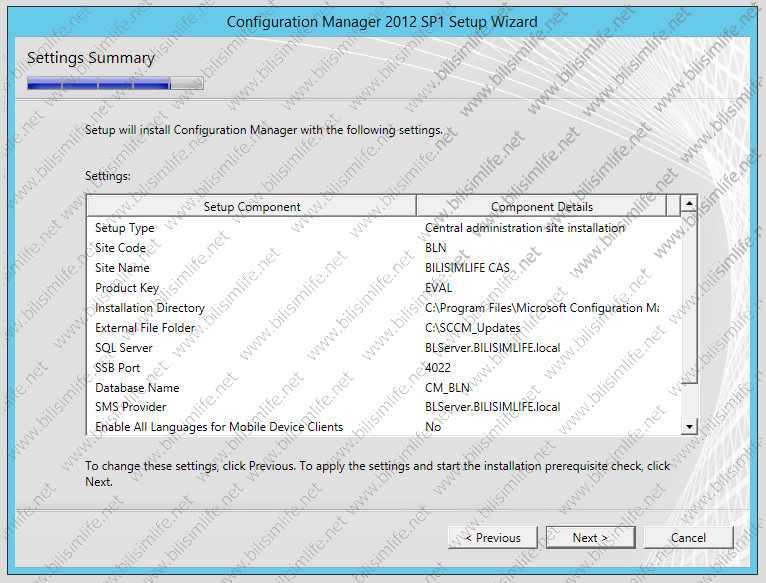Click the mobile languages value No

tap(433, 427)
